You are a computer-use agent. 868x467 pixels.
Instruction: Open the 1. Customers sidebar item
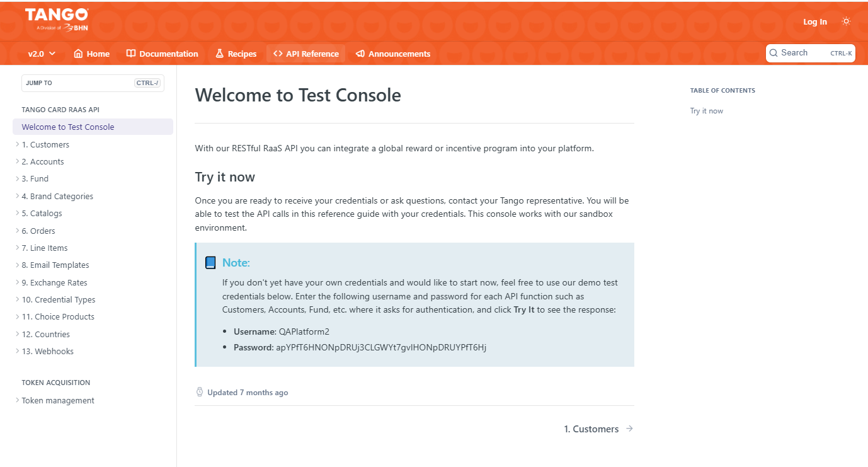[x=45, y=144]
